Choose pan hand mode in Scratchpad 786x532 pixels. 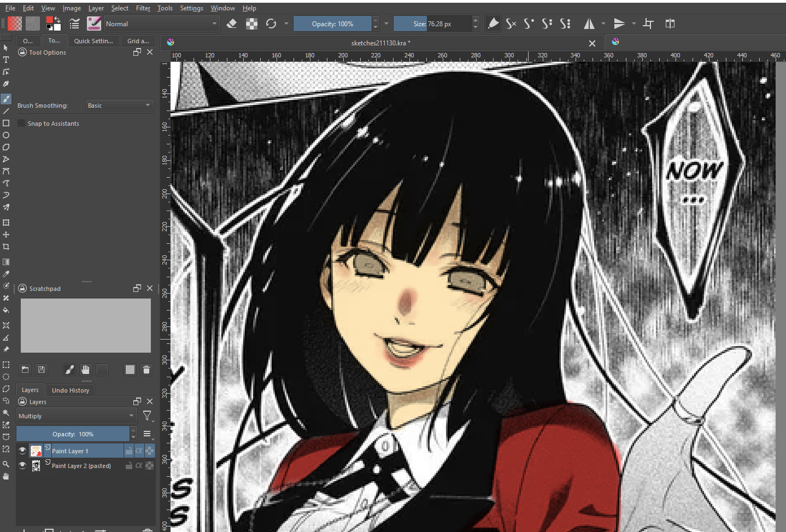pos(85,370)
